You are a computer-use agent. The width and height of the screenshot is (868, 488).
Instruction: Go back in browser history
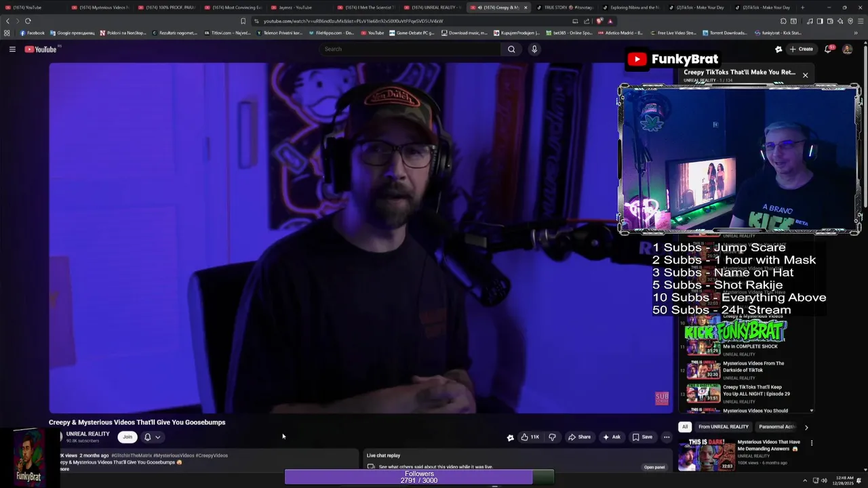[7, 21]
